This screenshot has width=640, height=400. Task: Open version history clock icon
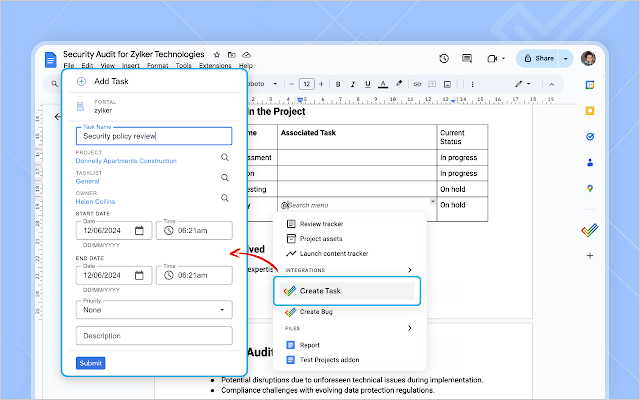click(444, 58)
